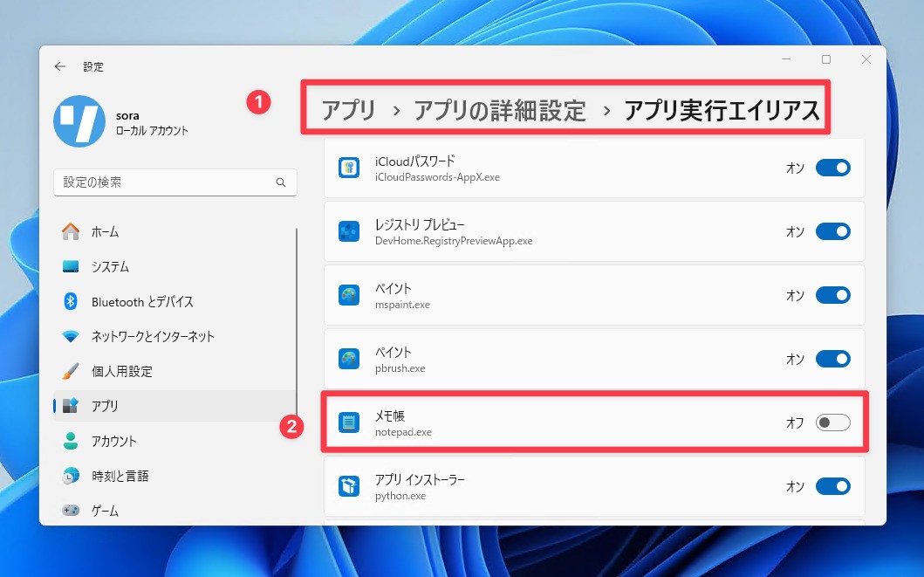Click the 設定の検索 search field

[x=175, y=182]
